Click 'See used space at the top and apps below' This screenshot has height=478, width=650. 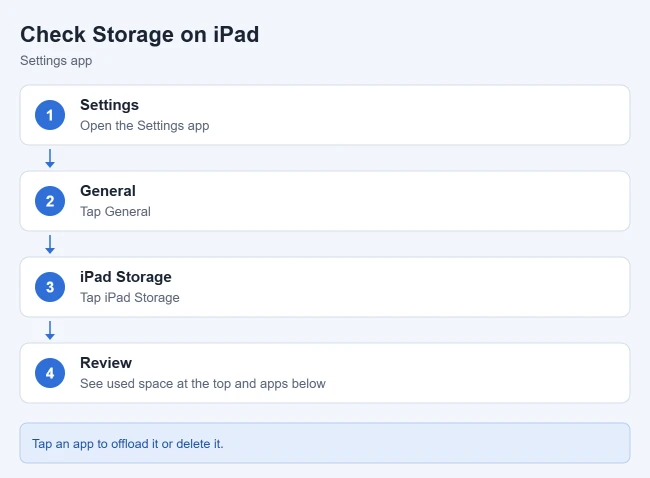click(x=203, y=383)
